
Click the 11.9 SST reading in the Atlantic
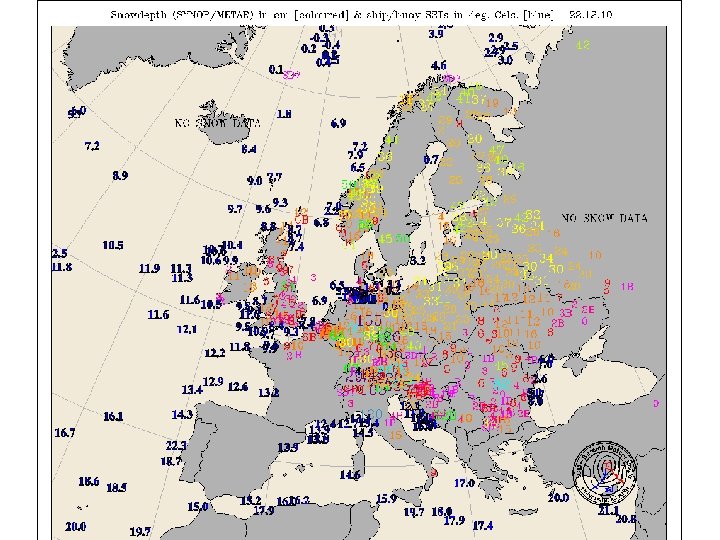point(149,268)
